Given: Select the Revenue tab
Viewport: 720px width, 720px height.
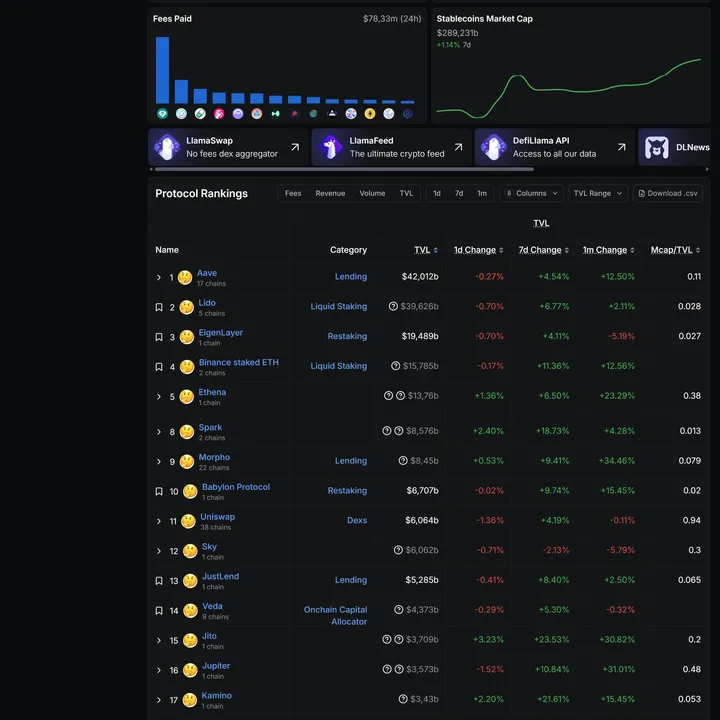Looking at the screenshot, I should click(330, 193).
